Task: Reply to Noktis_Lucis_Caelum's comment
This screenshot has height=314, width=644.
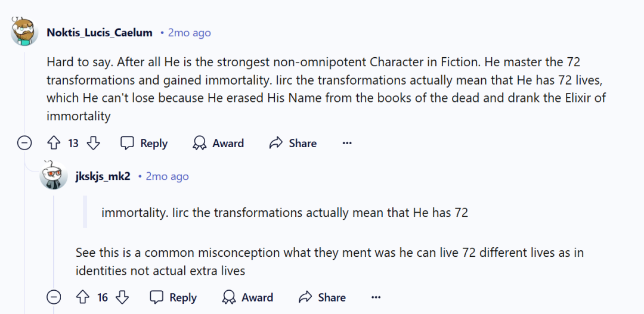Action: (x=144, y=143)
